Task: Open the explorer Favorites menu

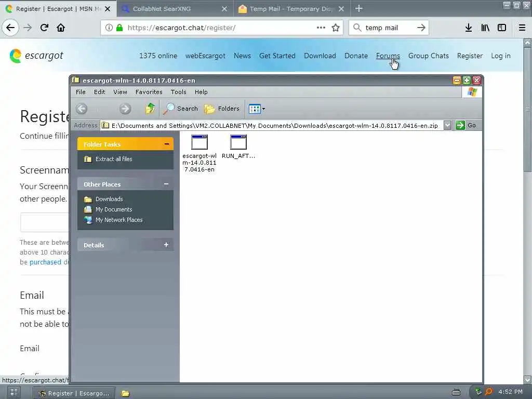Action: (x=149, y=92)
